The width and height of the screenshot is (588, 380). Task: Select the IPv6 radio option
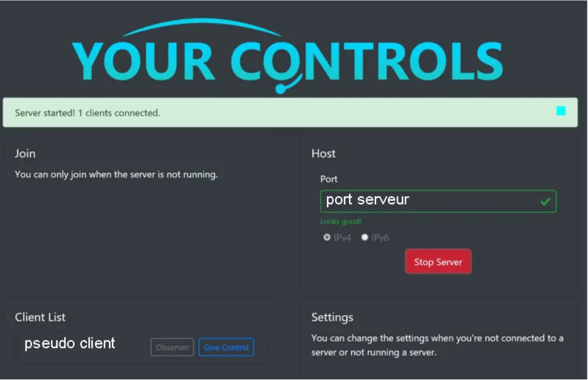pos(365,238)
